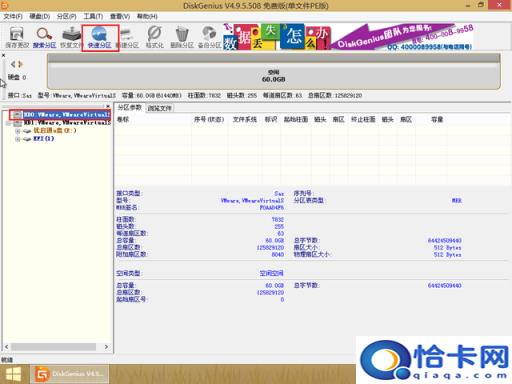Click the DiskGenius title bar app icon

point(5,5)
